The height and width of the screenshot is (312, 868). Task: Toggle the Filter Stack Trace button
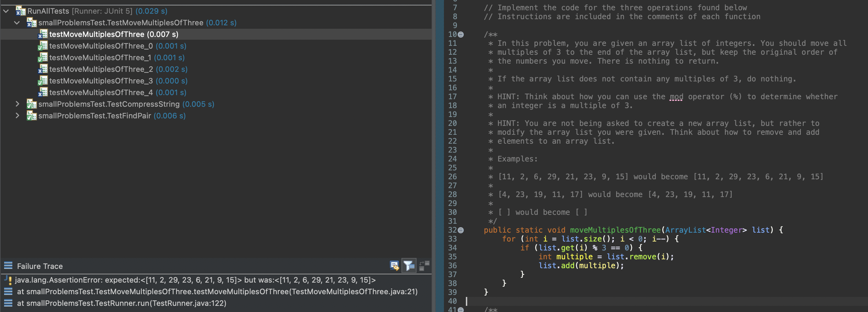click(x=408, y=265)
